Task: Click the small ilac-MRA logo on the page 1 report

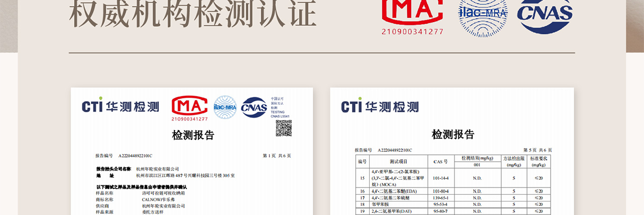Action: pos(225,107)
